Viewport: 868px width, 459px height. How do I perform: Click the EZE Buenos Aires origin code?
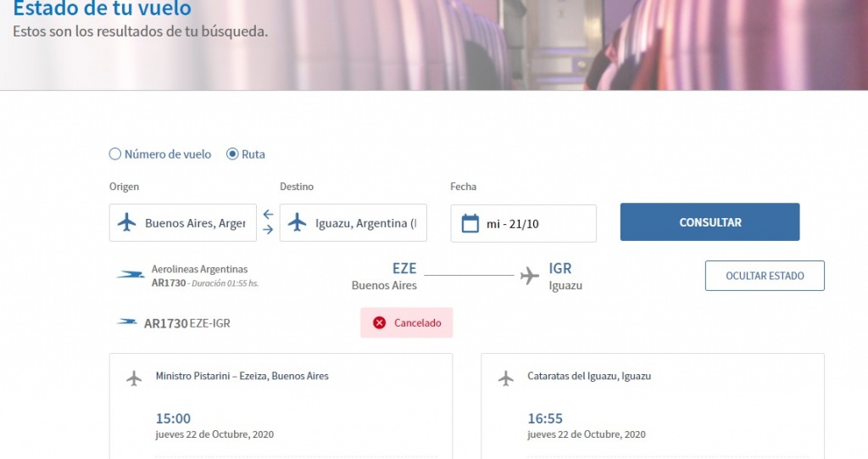(x=403, y=269)
